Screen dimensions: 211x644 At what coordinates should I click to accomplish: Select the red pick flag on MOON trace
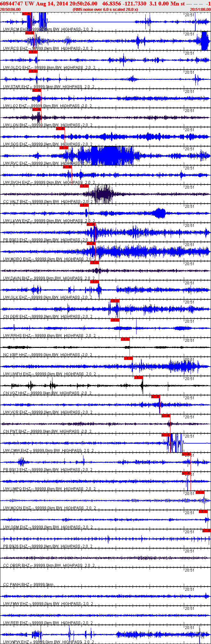[200, 492]
